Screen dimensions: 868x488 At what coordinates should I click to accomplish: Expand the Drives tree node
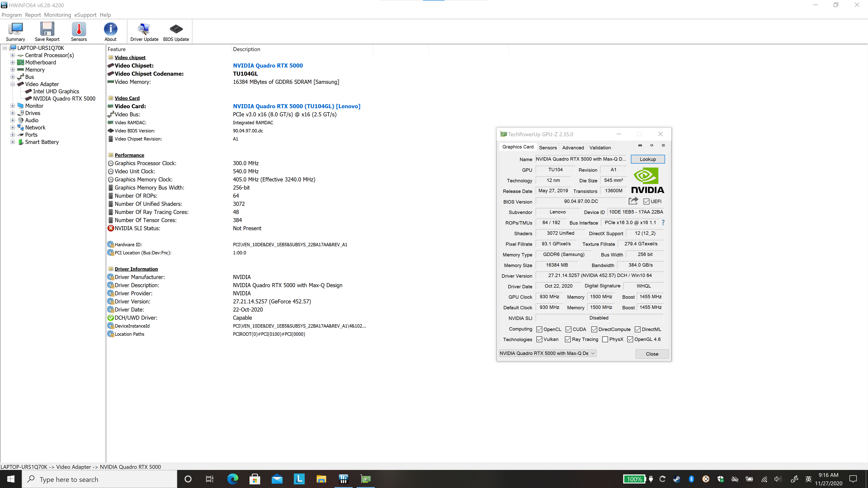click(x=12, y=113)
